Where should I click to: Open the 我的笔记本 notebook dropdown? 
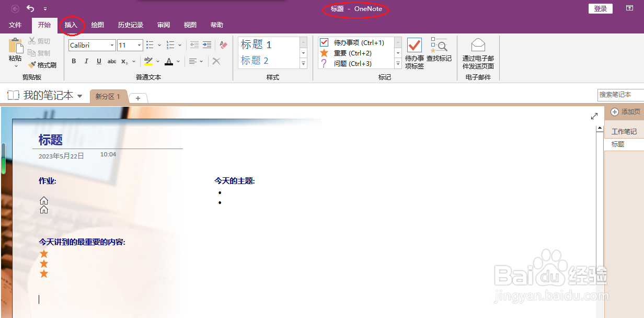pyautogui.click(x=79, y=96)
